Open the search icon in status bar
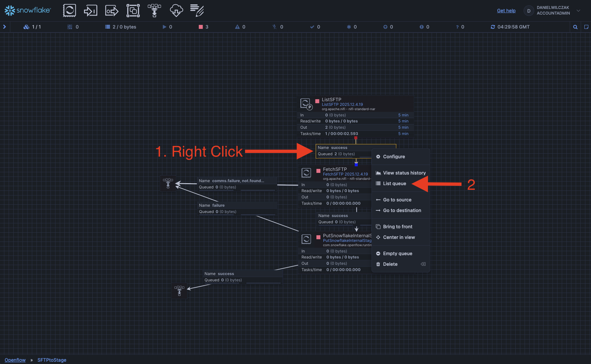 tap(575, 27)
